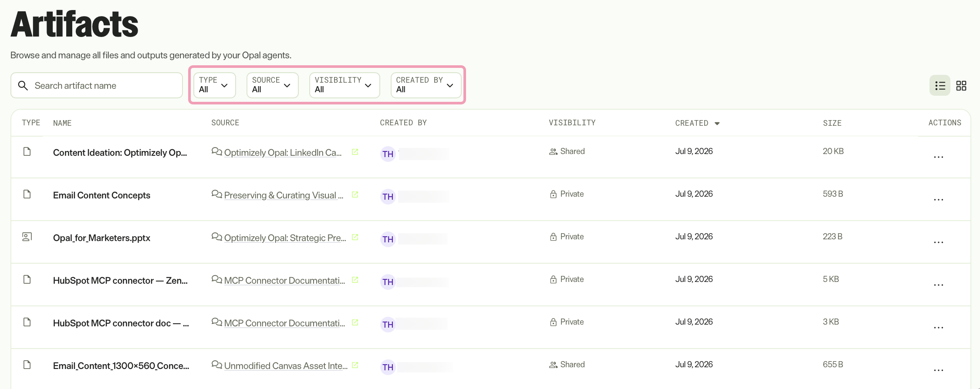Click the Visibility column header

[572, 123]
